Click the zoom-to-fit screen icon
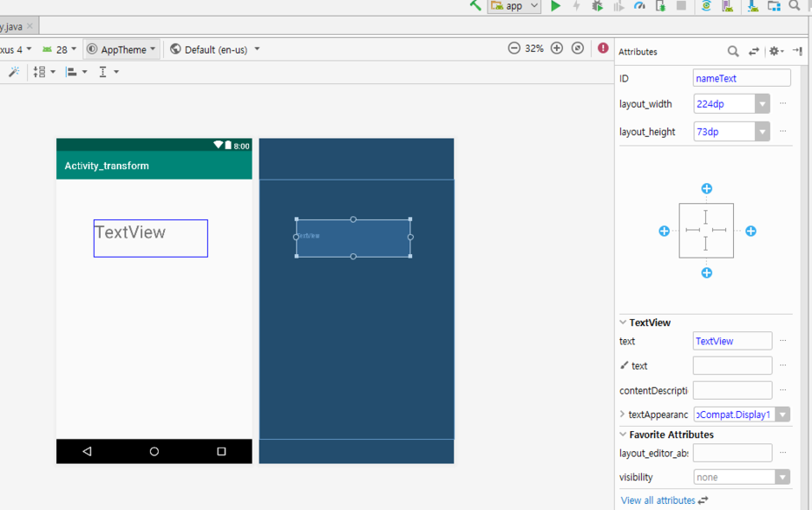812x510 pixels. coord(578,49)
